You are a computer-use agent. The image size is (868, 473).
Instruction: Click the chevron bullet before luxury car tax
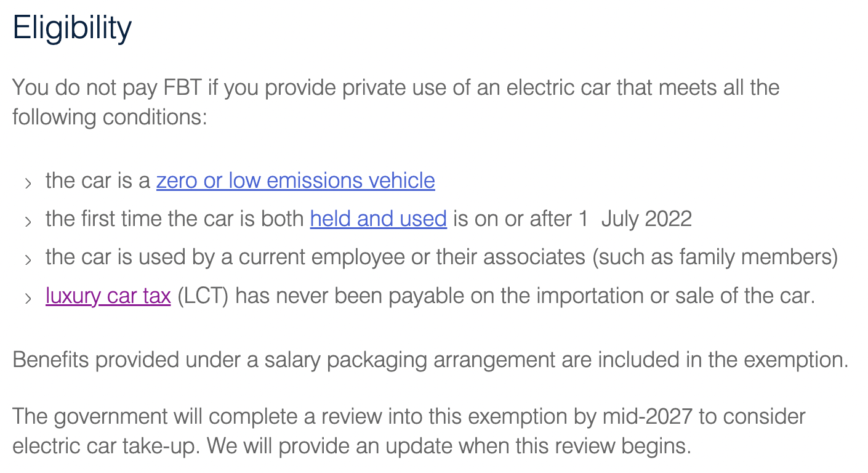(x=28, y=299)
